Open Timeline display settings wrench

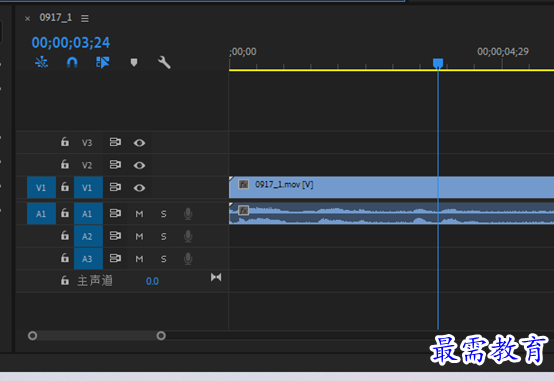pos(164,63)
